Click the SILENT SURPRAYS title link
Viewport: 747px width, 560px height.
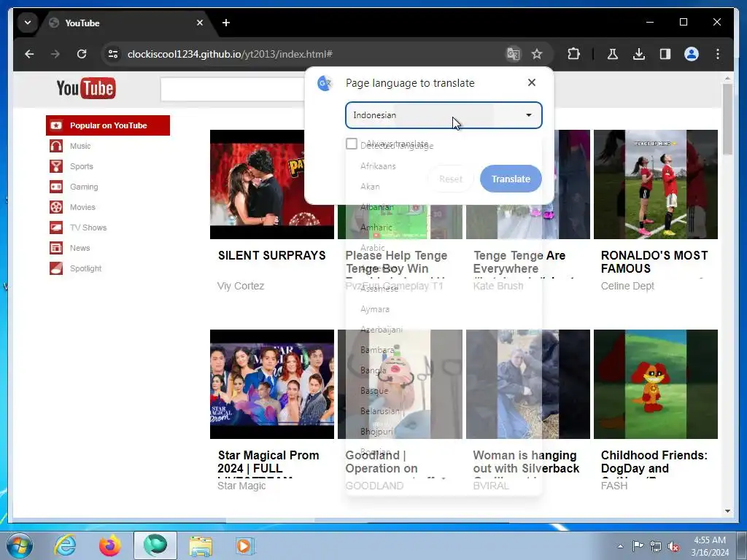coord(271,256)
